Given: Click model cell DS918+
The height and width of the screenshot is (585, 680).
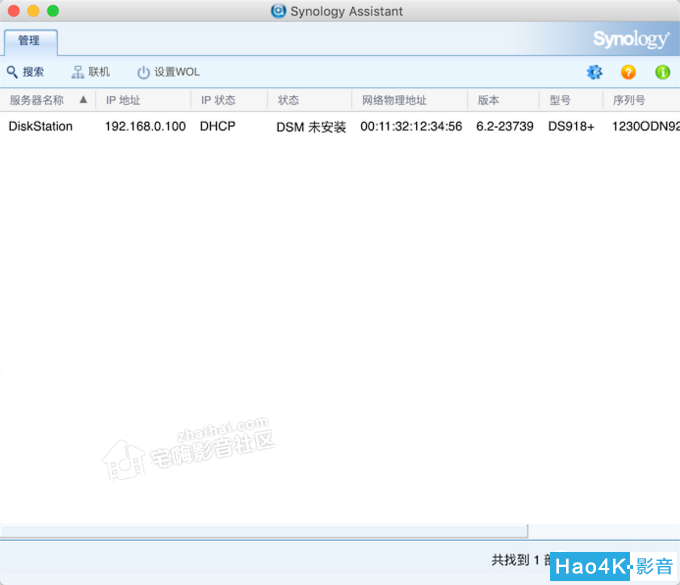Looking at the screenshot, I should point(571,126).
